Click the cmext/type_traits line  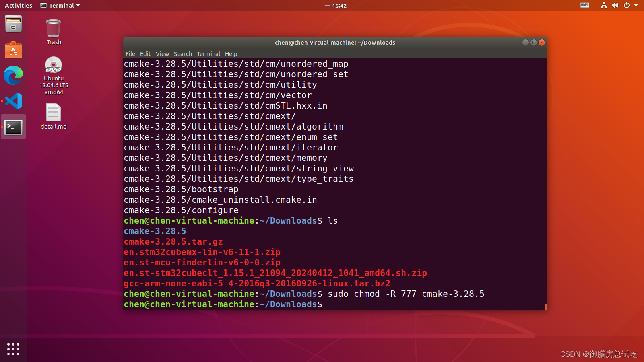(239, 179)
